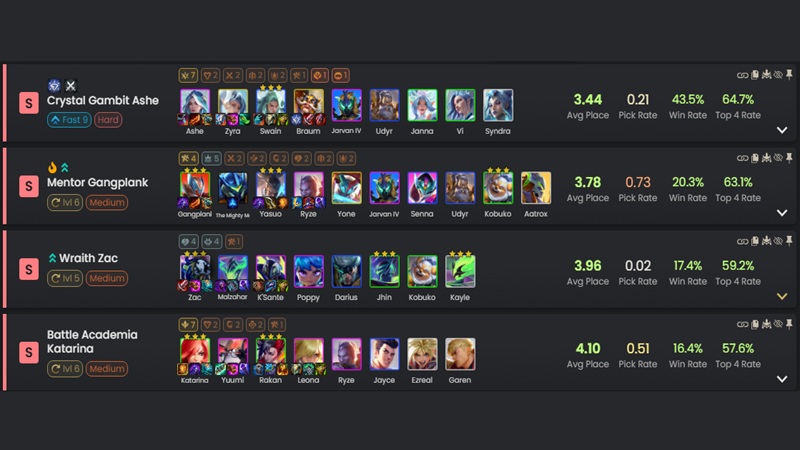Click the Gangplank champion portrait

click(195, 188)
